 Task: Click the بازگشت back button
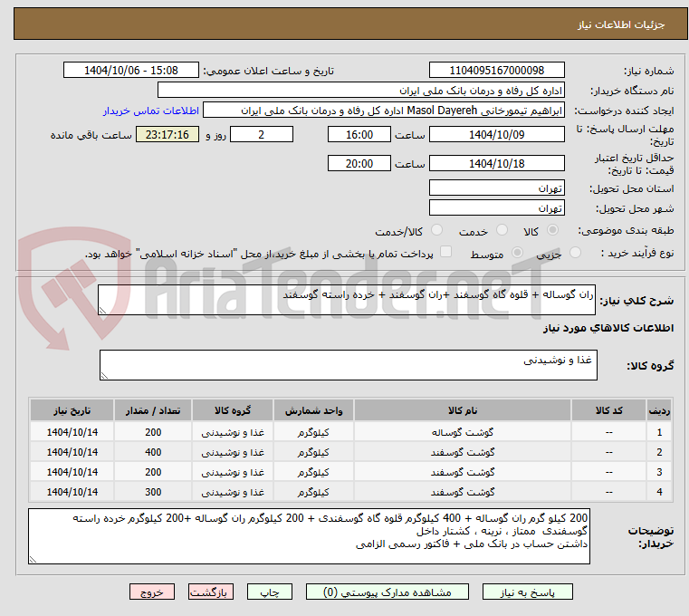210,592
